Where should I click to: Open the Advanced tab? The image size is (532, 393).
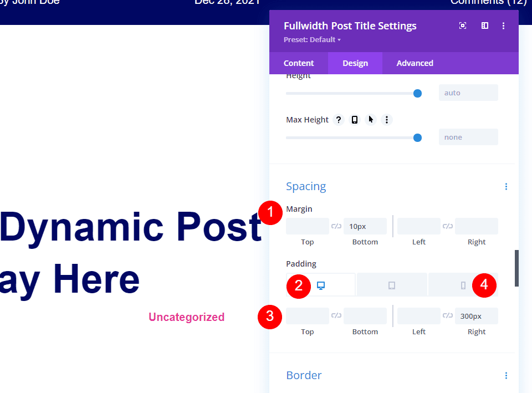click(415, 63)
